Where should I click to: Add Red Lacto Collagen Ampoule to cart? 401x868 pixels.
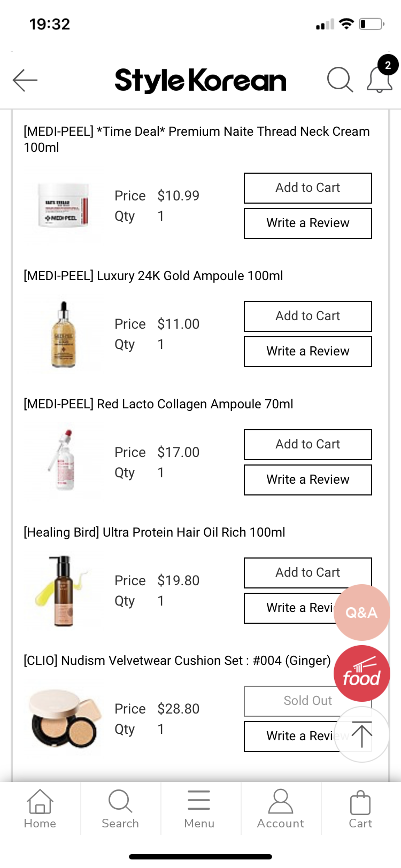(308, 445)
